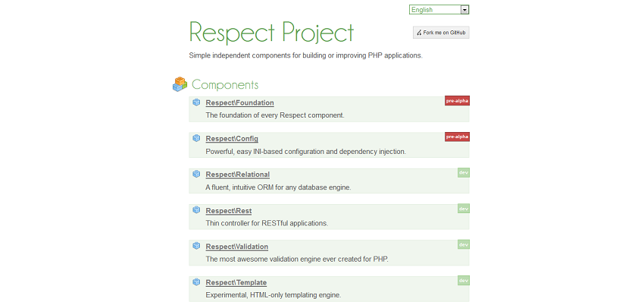Click the cube icon beside Respect\Template
Viewport: 644px width, 305px height.
click(x=196, y=282)
